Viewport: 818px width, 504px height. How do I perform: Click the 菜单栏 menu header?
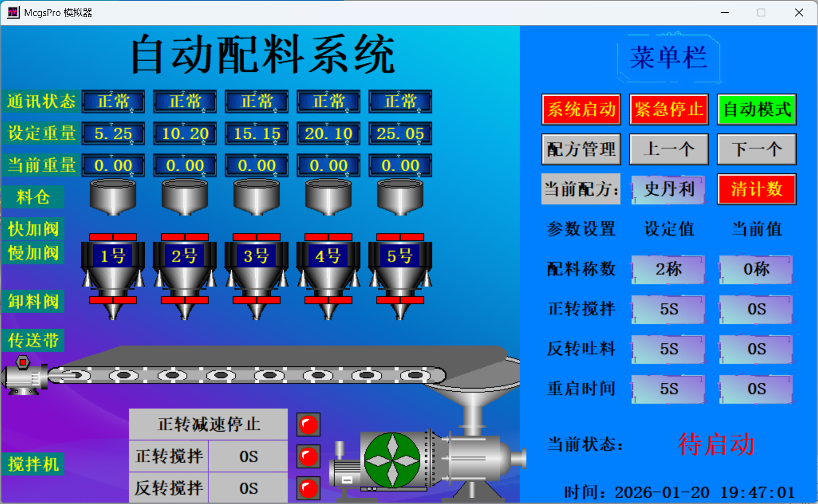[668, 57]
